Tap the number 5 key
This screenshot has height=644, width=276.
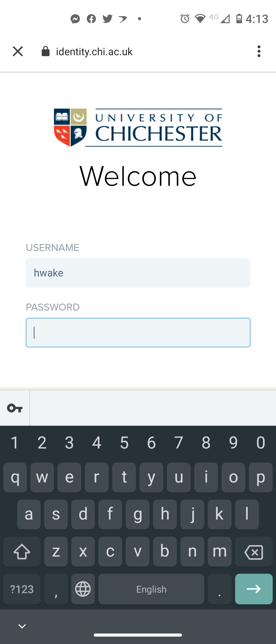124,443
